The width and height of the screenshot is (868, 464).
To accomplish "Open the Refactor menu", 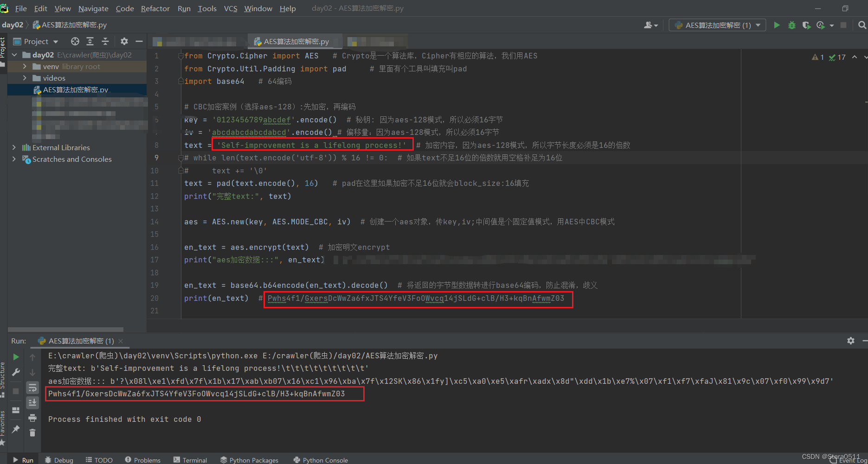I will (x=155, y=8).
